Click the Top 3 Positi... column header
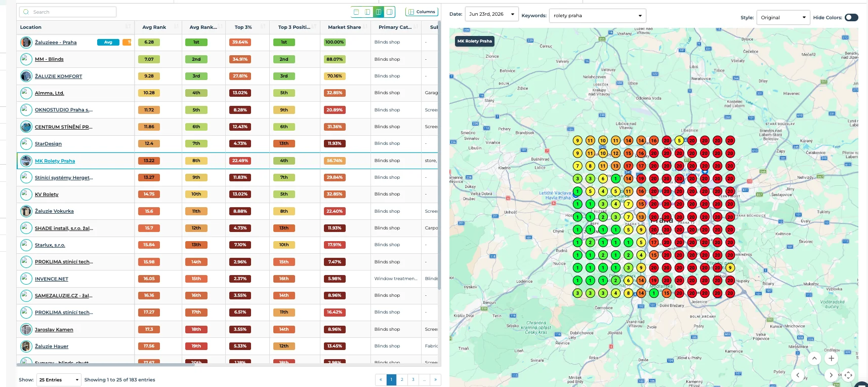The image size is (868, 387). click(x=294, y=27)
